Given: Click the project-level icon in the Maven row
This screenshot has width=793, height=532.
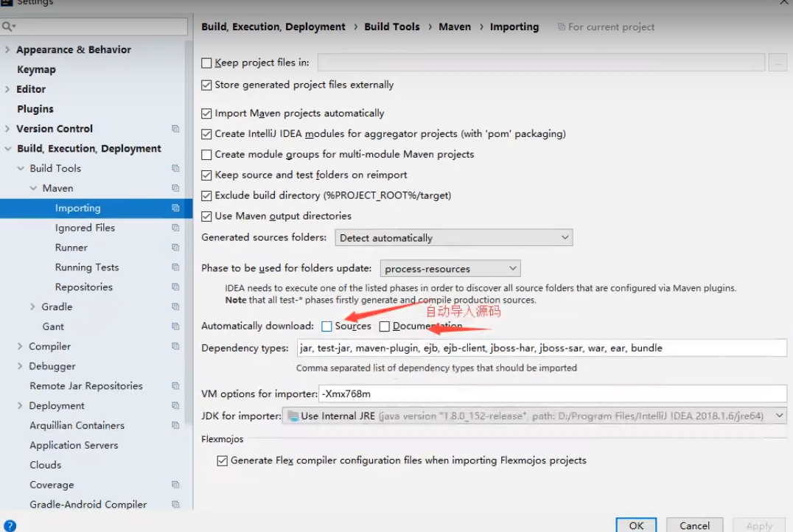Looking at the screenshot, I should click(175, 188).
